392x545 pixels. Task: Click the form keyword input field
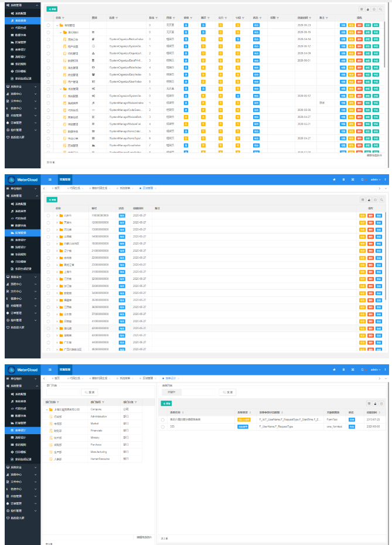(198, 392)
